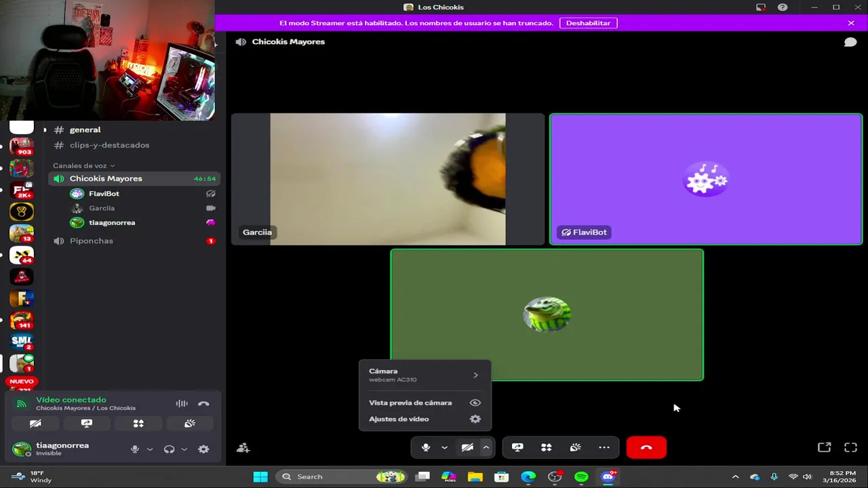
Task: Open soundboard from call control bar
Action: coord(575,447)
